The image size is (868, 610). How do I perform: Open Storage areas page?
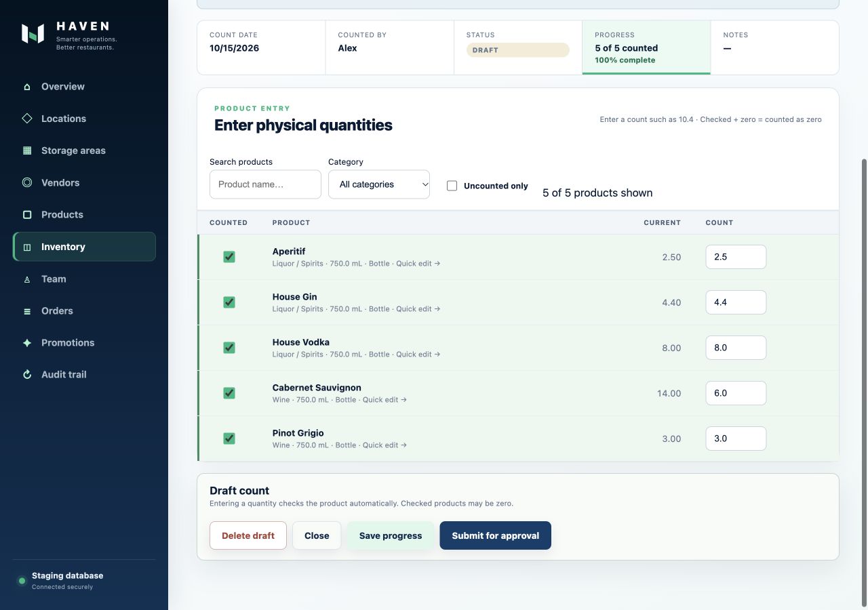(x=84, y=150)
